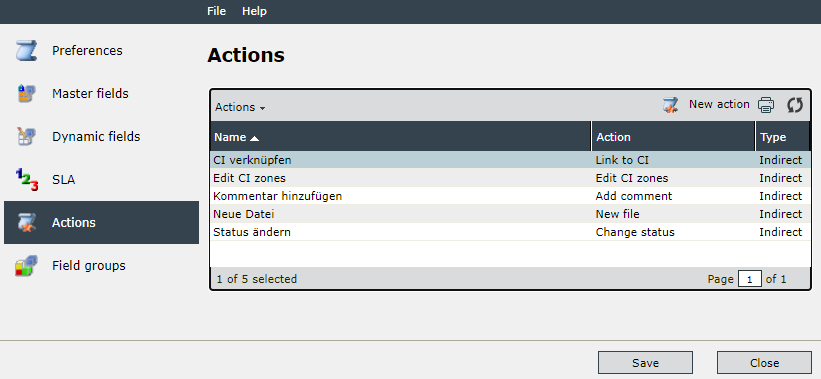This screenshot has width=821, height=379.
Task: Refresh the actions list
Action: (x=795, y=105)
